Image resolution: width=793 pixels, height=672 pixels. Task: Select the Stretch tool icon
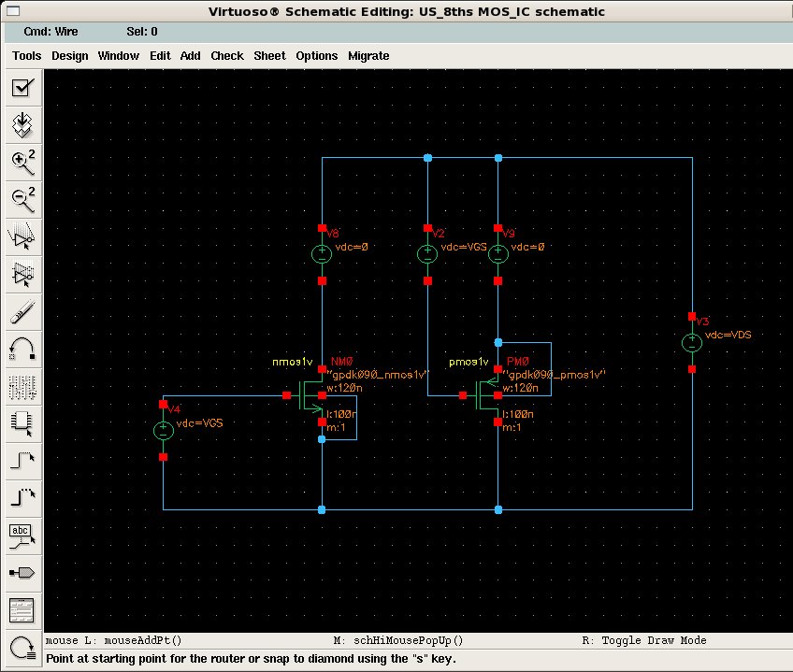(22, 237)
